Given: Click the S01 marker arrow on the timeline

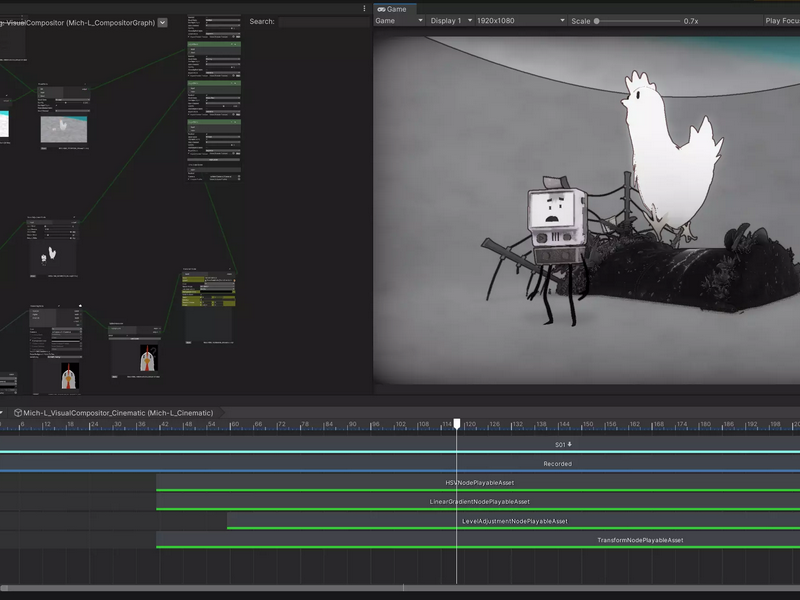Looking at the screenshot, I should click(569, 444).
